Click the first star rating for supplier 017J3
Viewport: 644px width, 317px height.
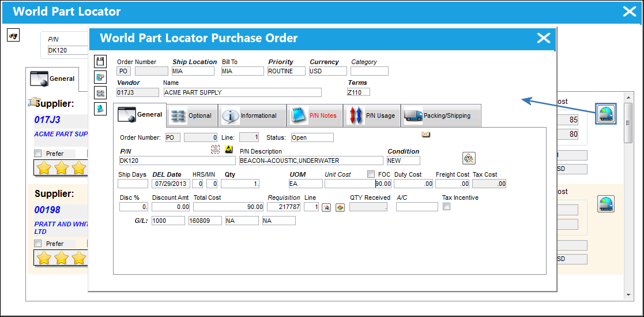coord(44,168)
